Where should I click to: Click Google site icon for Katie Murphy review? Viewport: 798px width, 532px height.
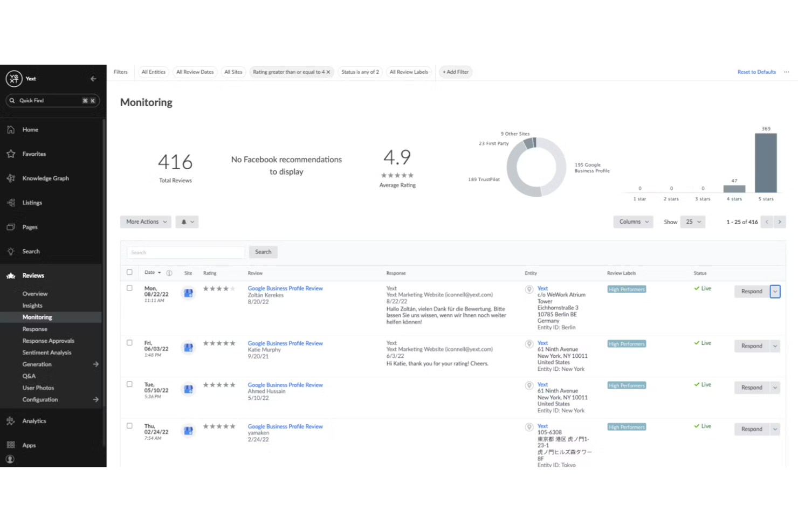tap(188, 348)
